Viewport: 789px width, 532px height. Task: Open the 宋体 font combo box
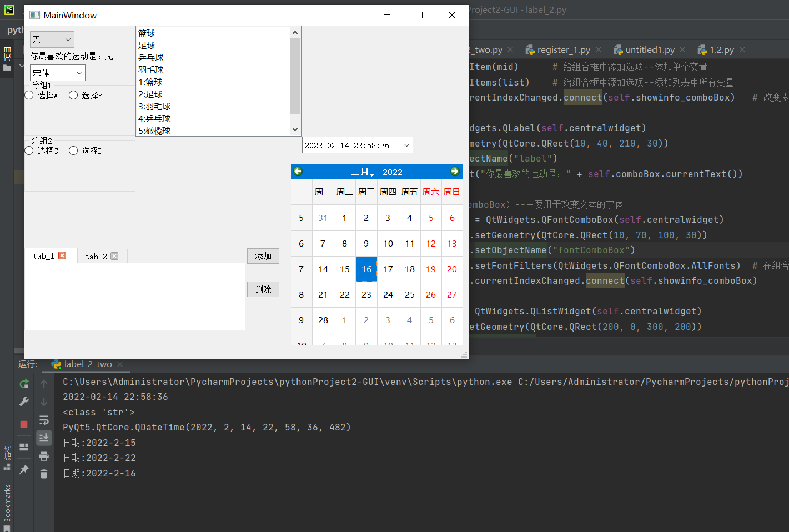(x=57, y=72)
